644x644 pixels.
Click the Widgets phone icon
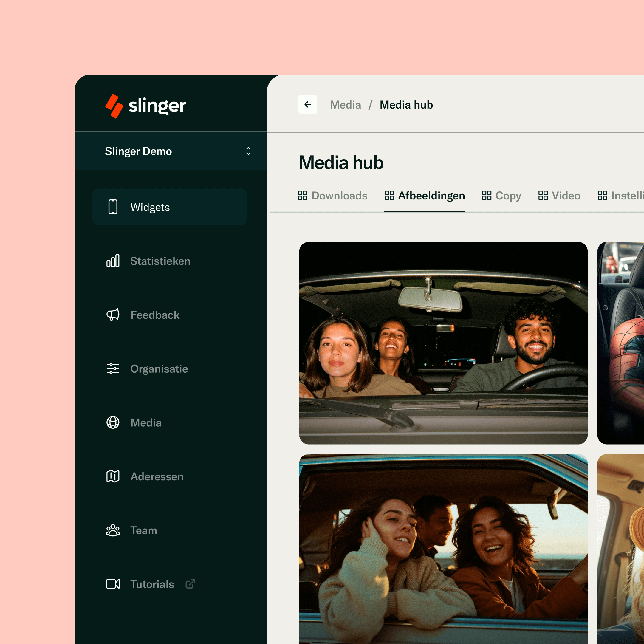pos(113,207)
